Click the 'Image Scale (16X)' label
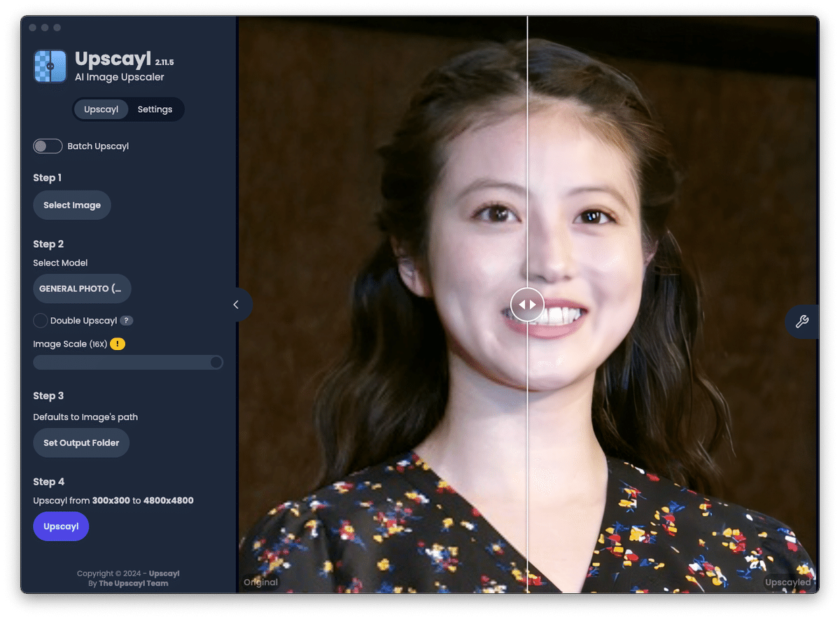 coord(70,344)
